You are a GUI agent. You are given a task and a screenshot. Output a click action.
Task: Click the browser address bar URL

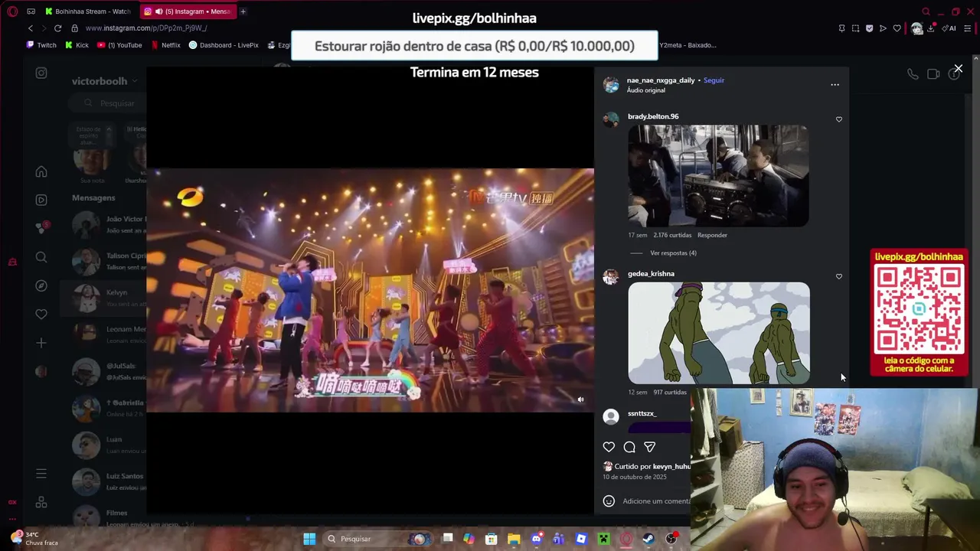146,28
